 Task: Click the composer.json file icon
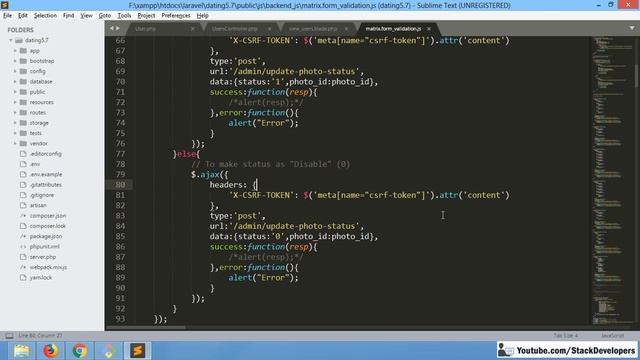23,216
